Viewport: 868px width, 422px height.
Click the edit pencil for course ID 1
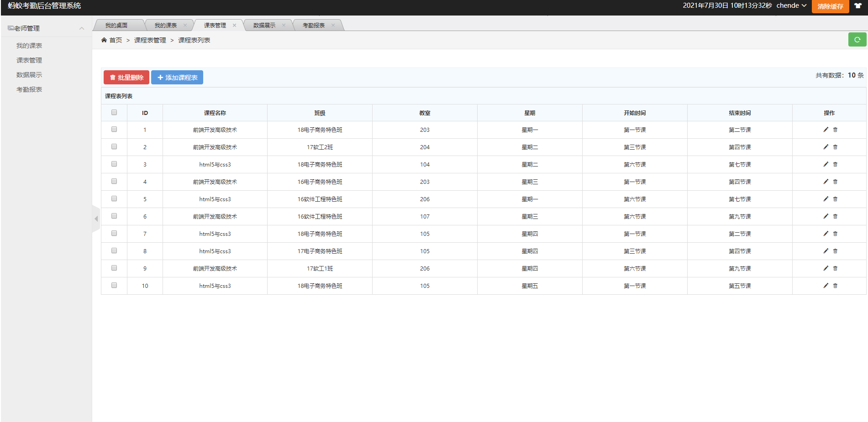[x=826, y=130]
